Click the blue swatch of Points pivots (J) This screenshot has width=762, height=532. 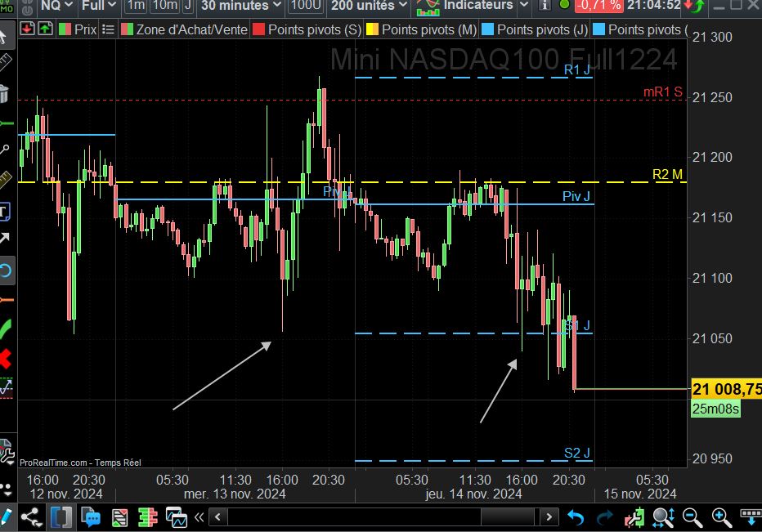pos(487,29)
